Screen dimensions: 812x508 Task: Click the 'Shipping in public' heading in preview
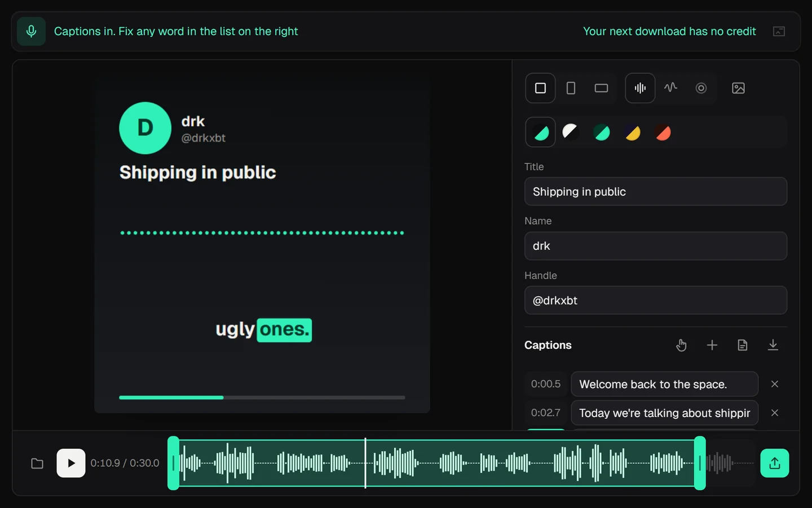pyautogui.click(x=198, y=173)
